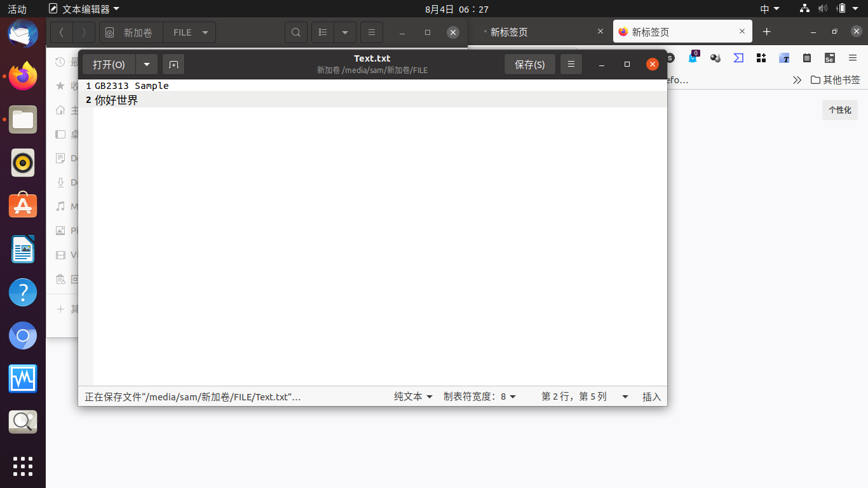868x488 pixels.
Task: Launch Ubuntu Software from the dock
Action: pos(23,205)
